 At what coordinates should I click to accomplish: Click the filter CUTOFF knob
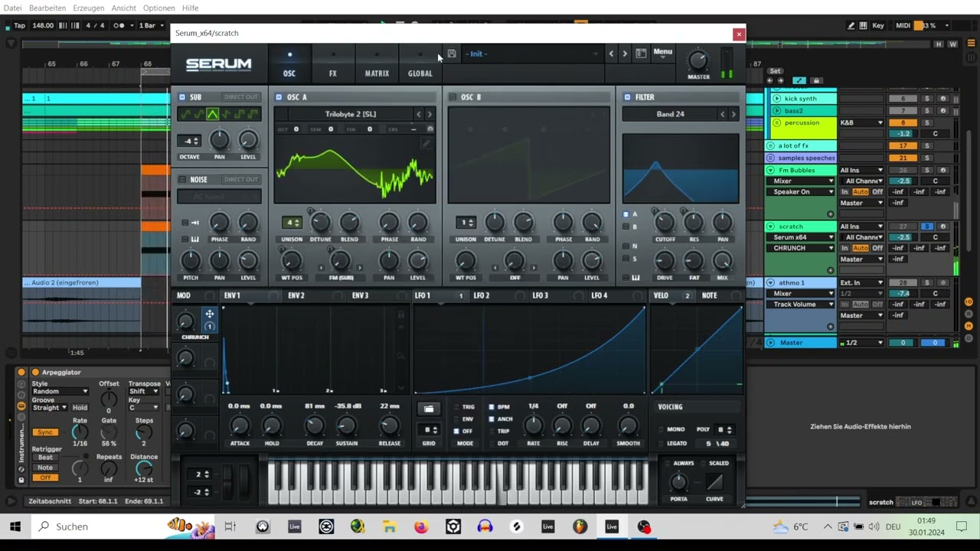click(x=665, y=223)
